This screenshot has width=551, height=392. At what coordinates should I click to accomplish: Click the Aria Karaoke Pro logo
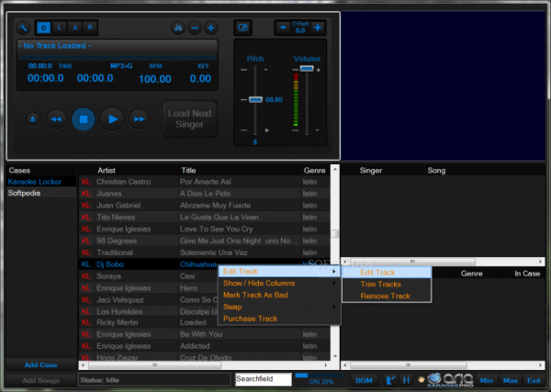tap(451, 380)
